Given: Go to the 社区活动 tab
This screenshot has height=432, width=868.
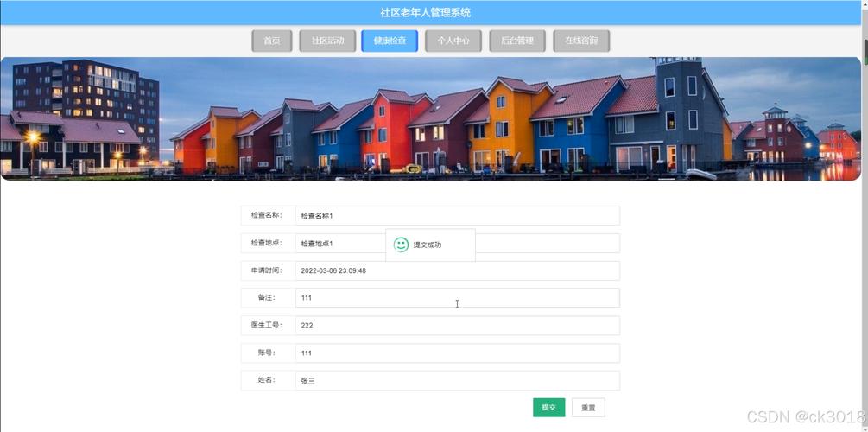Looking at the screenshot, I should [327, 41].
